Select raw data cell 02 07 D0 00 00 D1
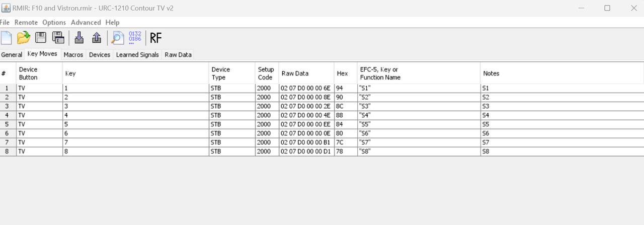The width and height of the screenshot is (644, 225). pos(306,152)
